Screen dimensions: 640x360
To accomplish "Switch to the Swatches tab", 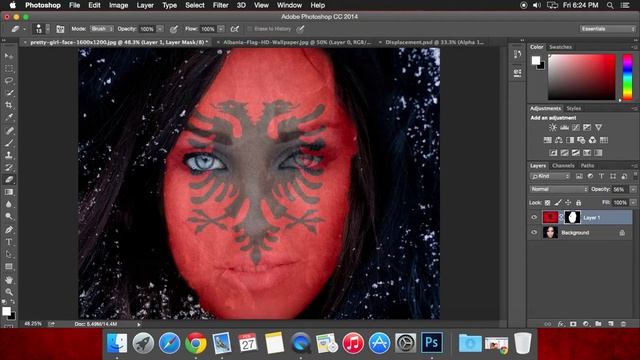I will [560, 47].
